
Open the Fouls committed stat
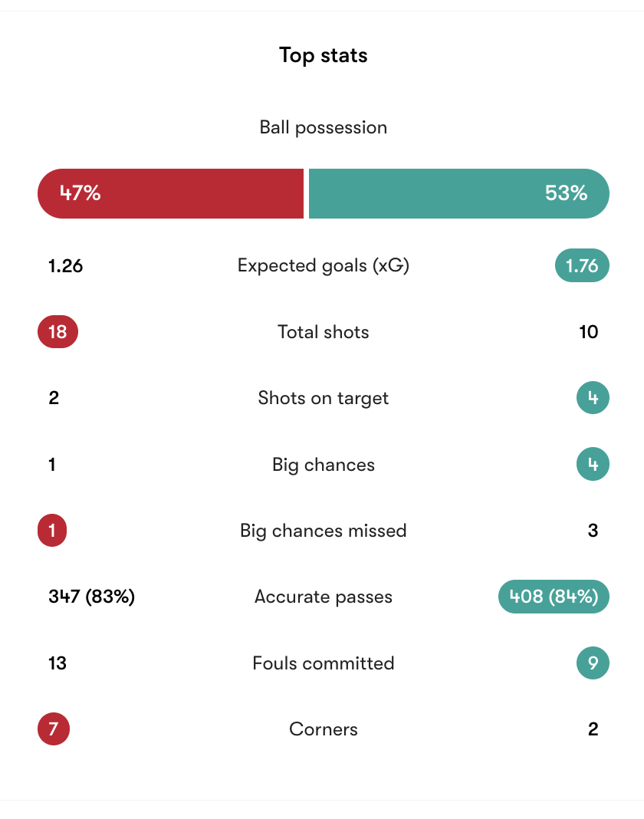click(323, 663)
